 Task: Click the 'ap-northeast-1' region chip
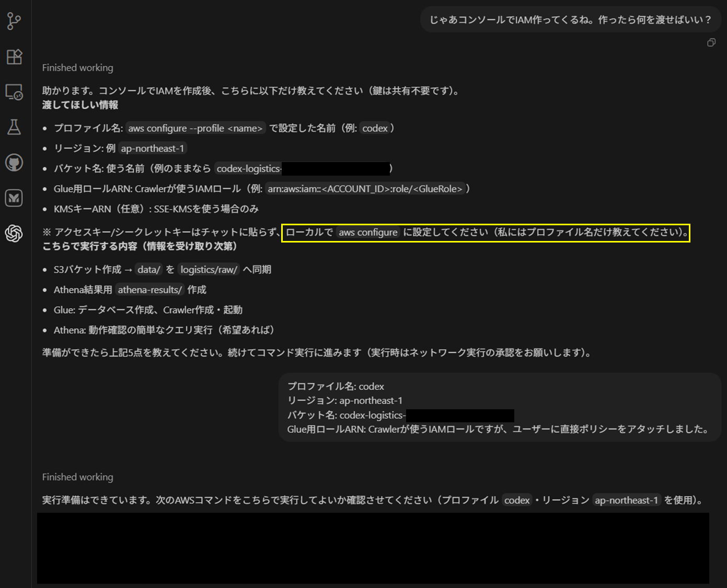[x=152, y=148]
